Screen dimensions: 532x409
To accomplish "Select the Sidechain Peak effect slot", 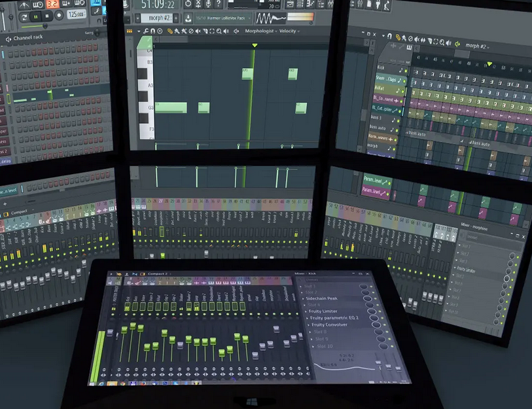I will click(x=322, y=298).
